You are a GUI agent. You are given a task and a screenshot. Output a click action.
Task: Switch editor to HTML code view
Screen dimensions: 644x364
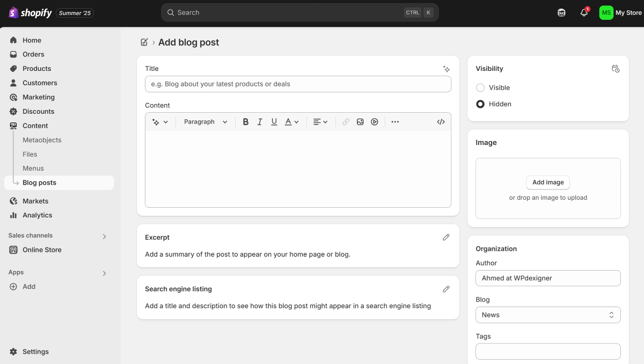point(441,122)
